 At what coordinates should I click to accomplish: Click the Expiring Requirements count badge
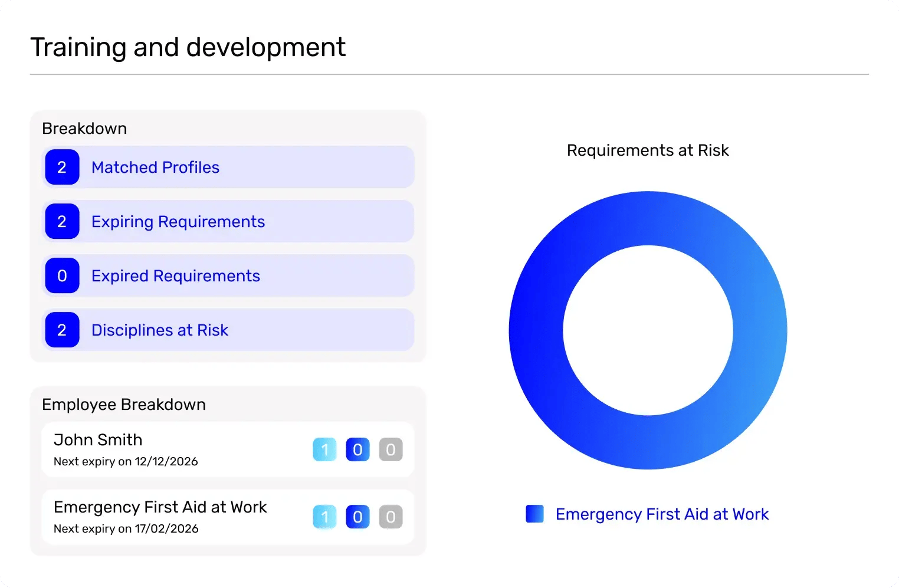(61, 221)
